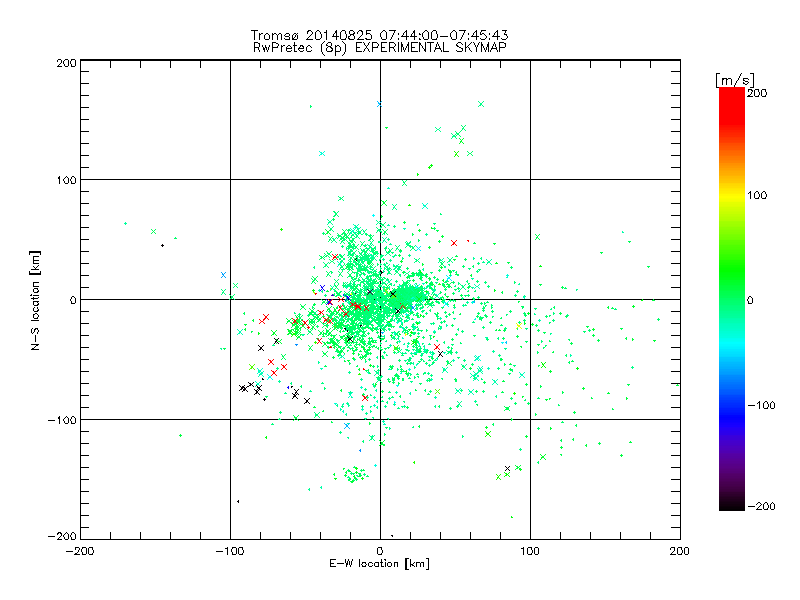This screenshot has width=800, height=600.
Task: Click the x-axis tick label "100"
Action: point(530,552)
